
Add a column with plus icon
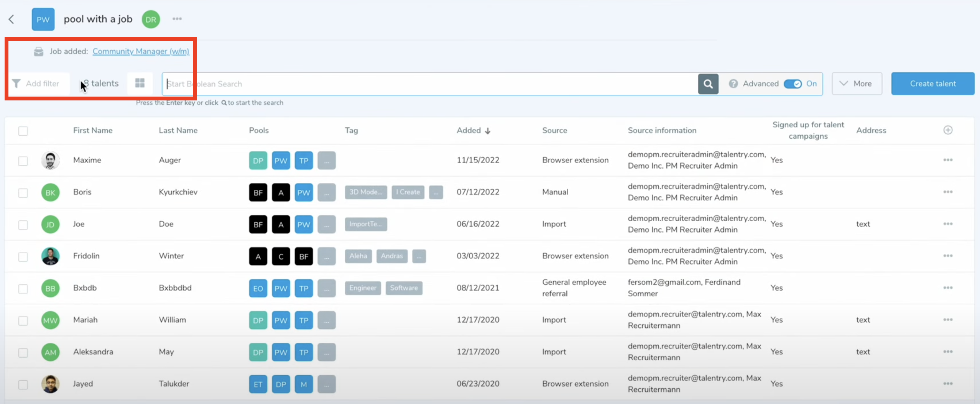tap(948, 130)
